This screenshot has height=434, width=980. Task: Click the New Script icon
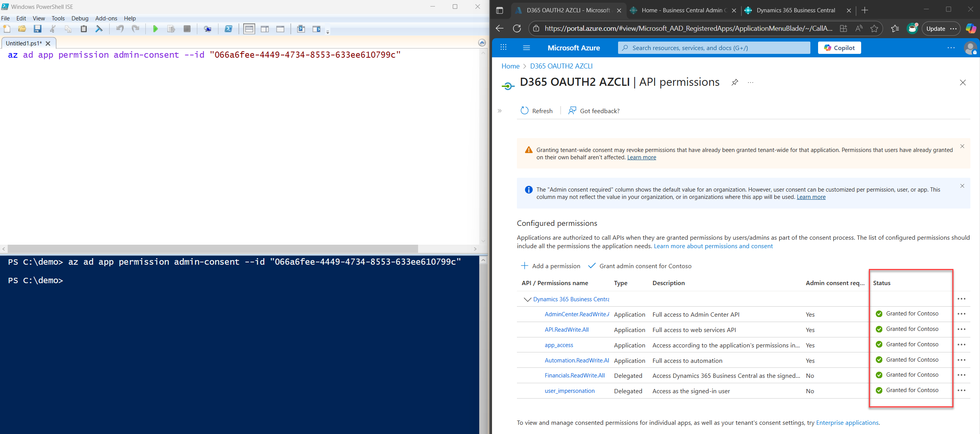click(7, 29)
